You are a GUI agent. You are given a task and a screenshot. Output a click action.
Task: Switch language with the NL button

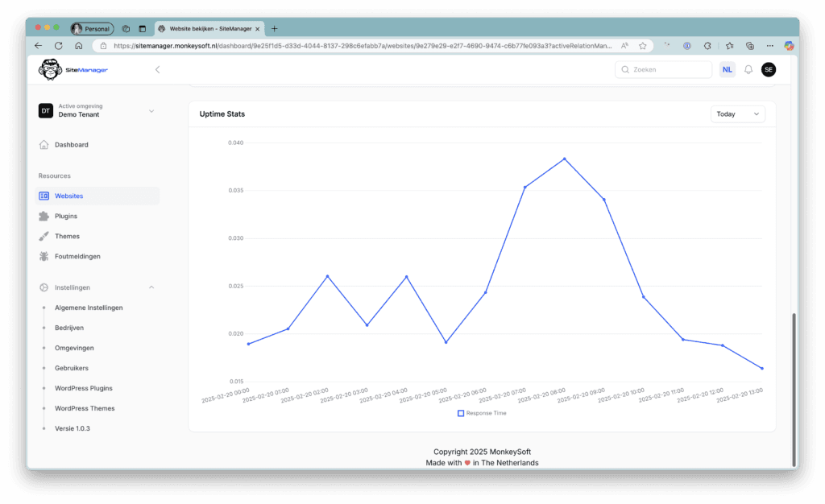(x=727, y=70)
